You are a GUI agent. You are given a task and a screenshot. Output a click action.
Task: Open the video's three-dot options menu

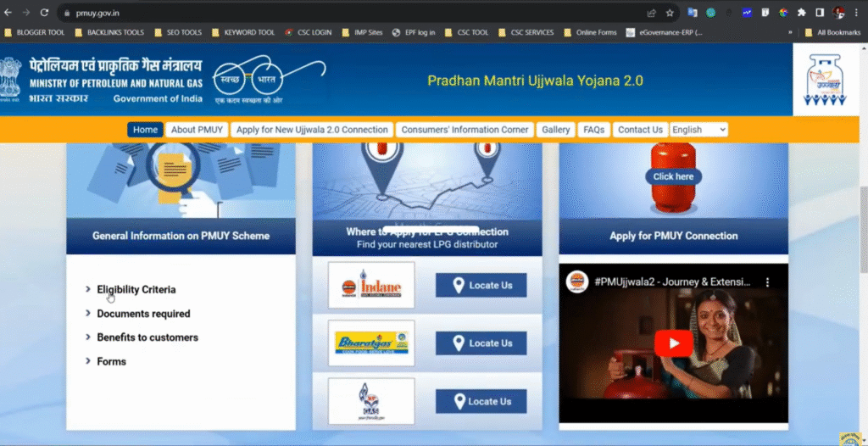point(769,282)
